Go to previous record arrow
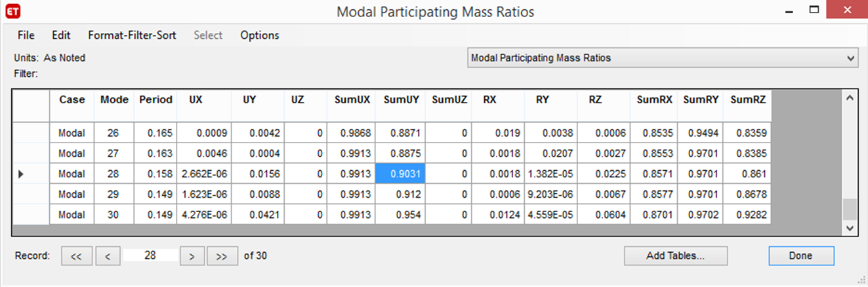This screenshot has height=287, width=868. tap(108, 256)
